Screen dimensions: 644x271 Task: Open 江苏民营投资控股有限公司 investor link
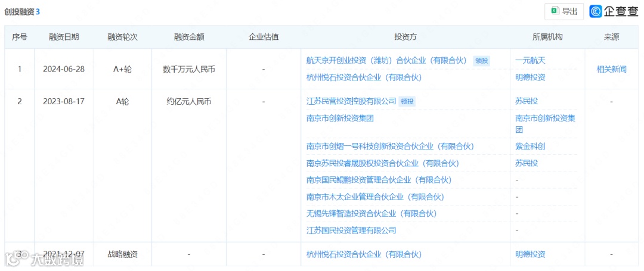[x=351, y=101]
